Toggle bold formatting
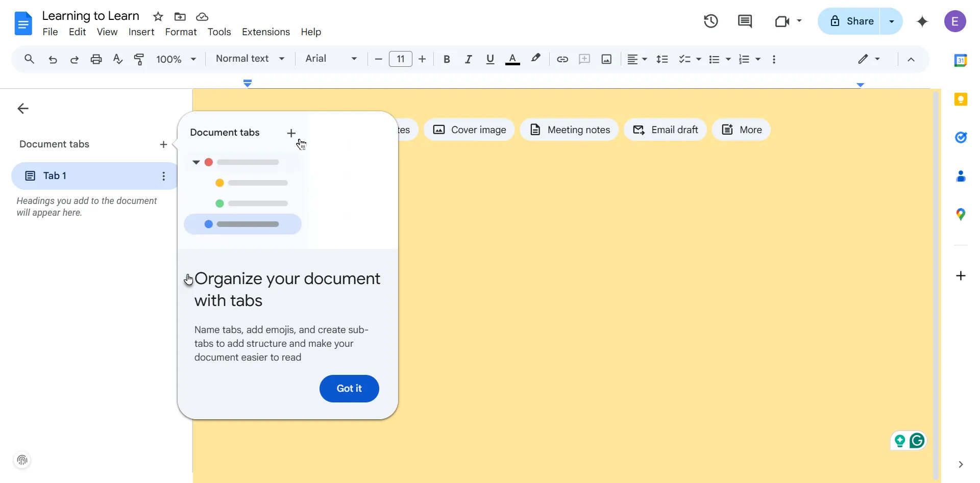Image resolution: width=980 pixels, height=483 pixels. 447,59
